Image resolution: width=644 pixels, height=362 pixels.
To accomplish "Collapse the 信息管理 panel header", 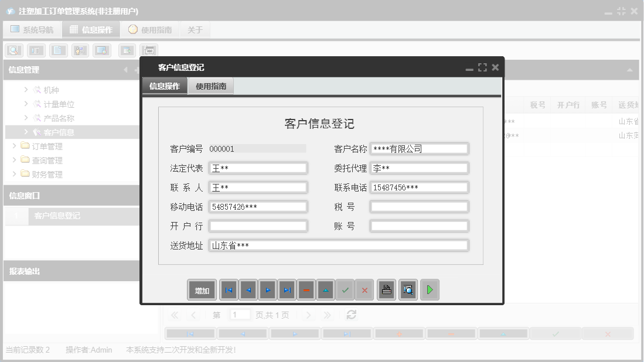I will coord(125,70).
